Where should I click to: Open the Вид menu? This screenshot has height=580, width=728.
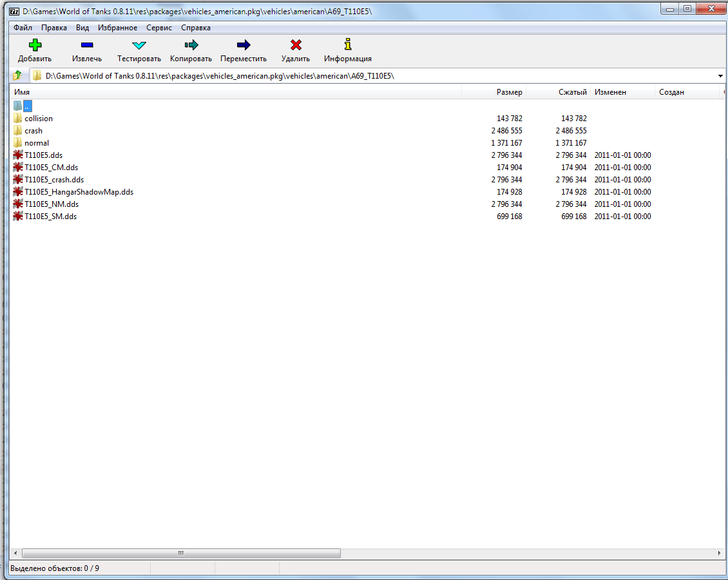coord(82,28)
